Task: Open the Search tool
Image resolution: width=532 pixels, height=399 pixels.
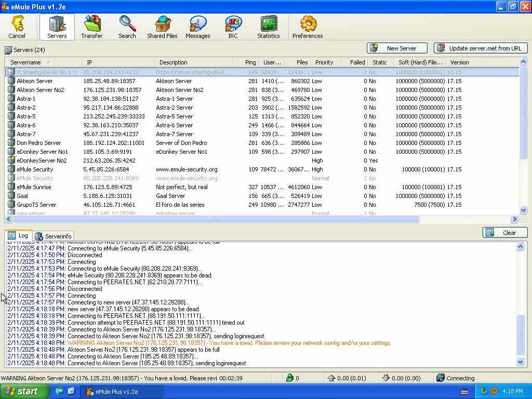Action: (127, 27)
